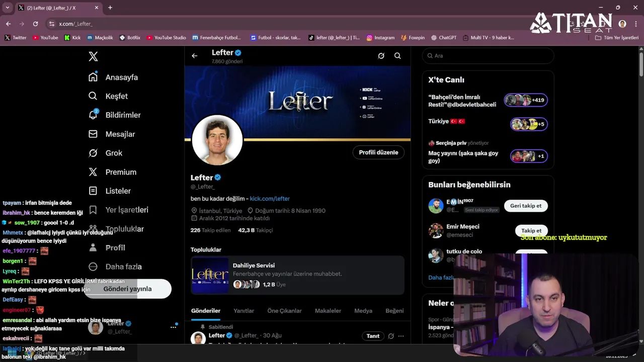
Task: Switch to Medya tab
Action: tap(363, 311)
